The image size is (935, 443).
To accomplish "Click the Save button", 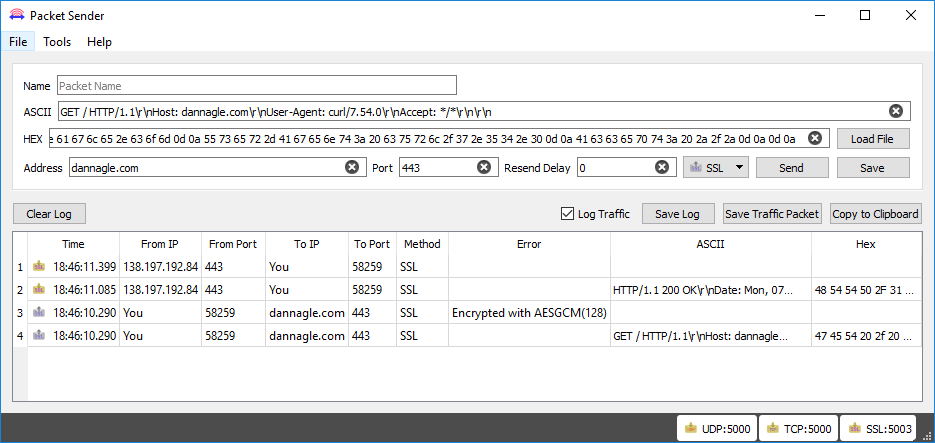I will point(872,168).
